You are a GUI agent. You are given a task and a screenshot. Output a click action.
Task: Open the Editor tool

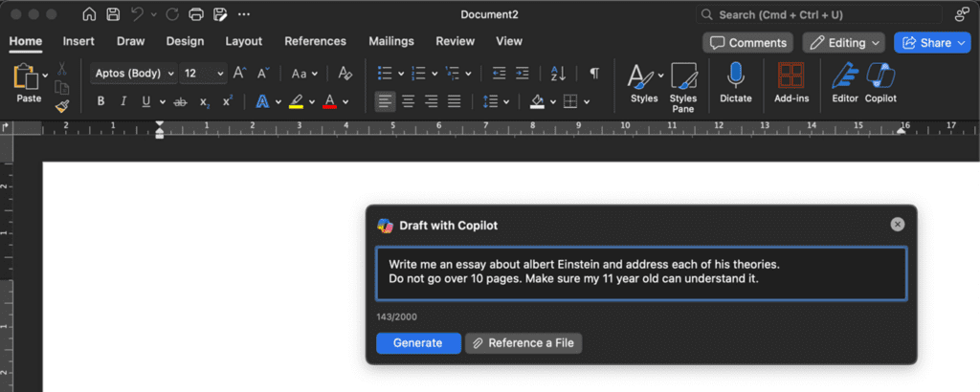tap(845, 83)
